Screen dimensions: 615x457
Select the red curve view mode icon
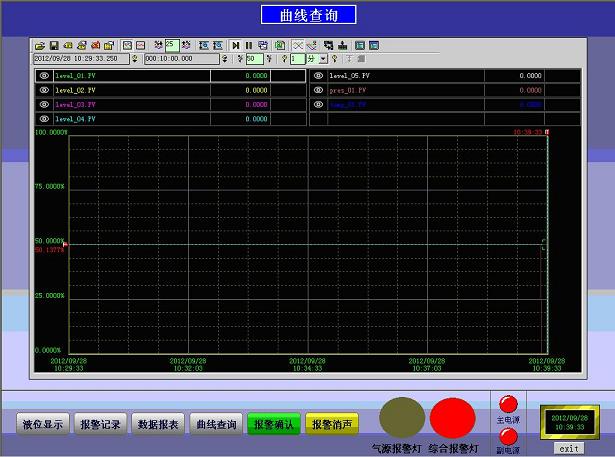coord(141,46)
